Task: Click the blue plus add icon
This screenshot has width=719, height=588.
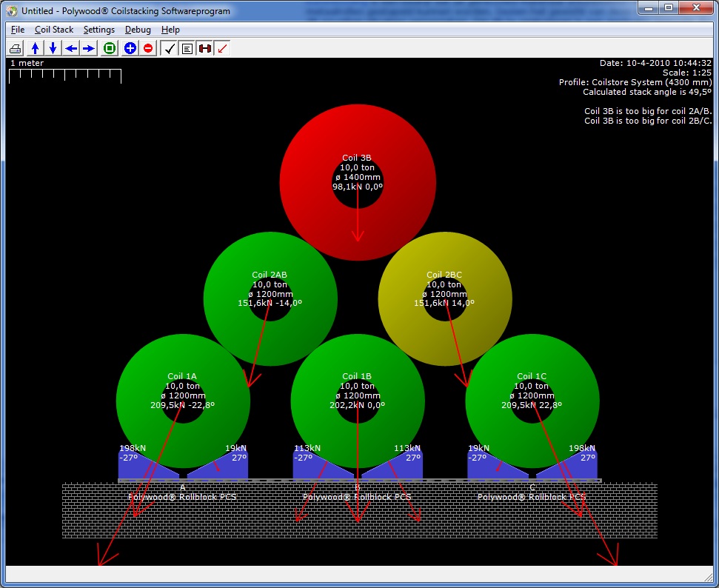Action: (130, 48)
